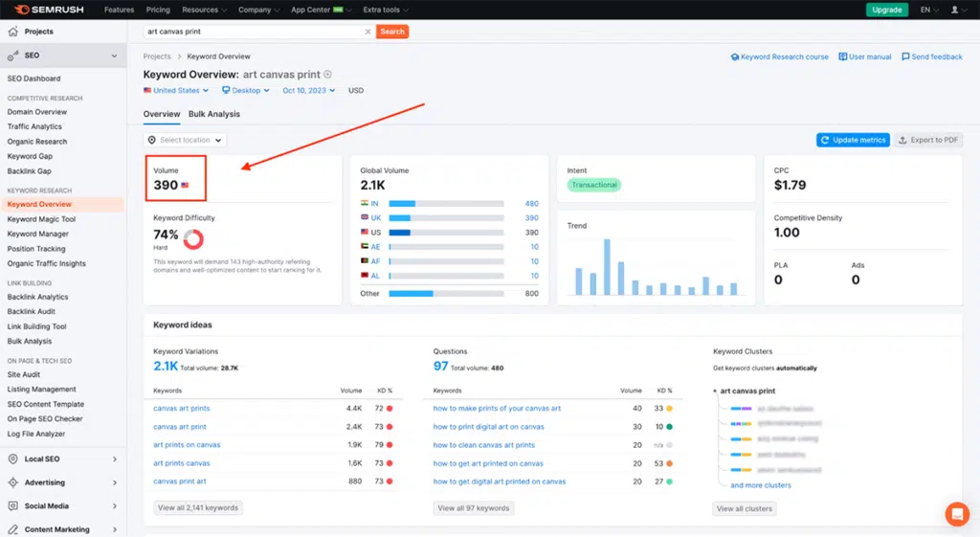
Task: Click Export to PDF button
Action: 928,140
